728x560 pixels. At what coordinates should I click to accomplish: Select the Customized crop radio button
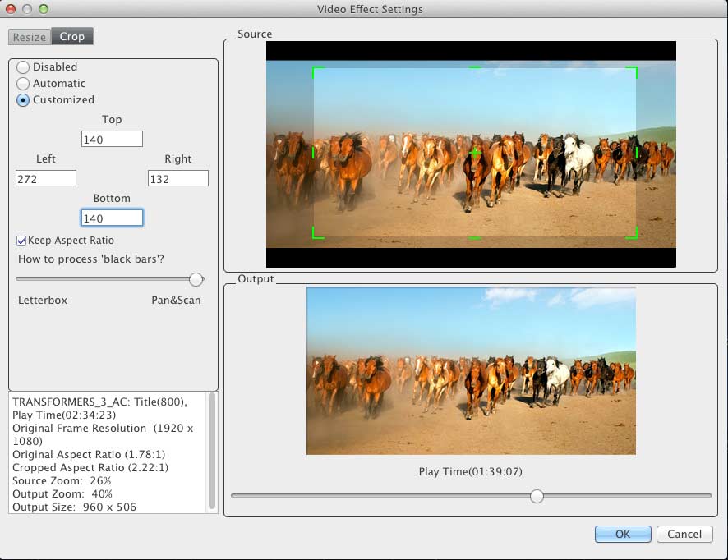click(23, 99)
